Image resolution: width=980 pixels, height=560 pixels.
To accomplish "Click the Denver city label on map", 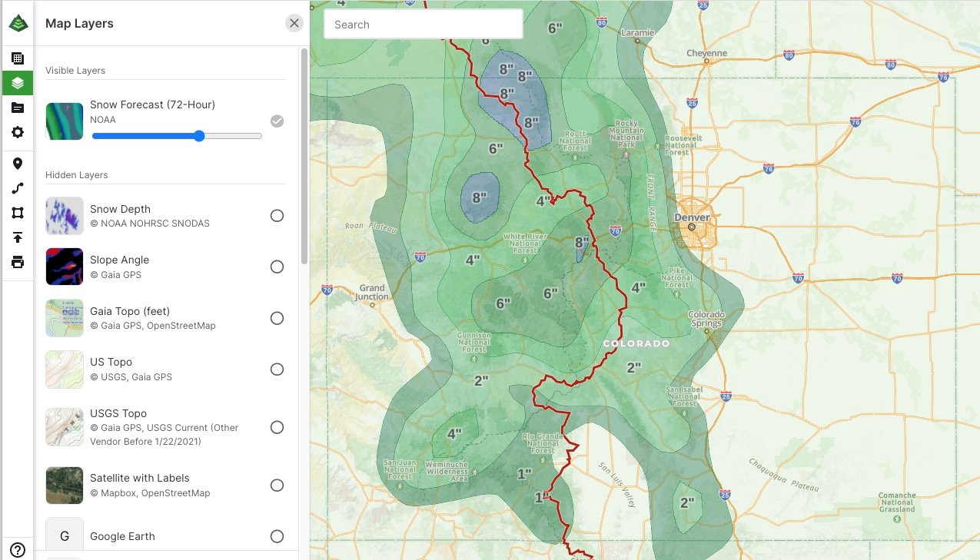I will point(693,217).
